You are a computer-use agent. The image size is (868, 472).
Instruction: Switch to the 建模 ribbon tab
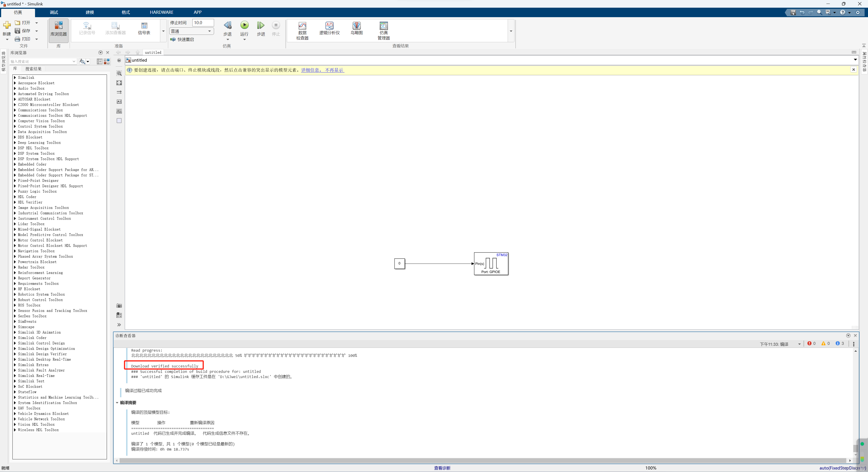[x=90, y=12]
